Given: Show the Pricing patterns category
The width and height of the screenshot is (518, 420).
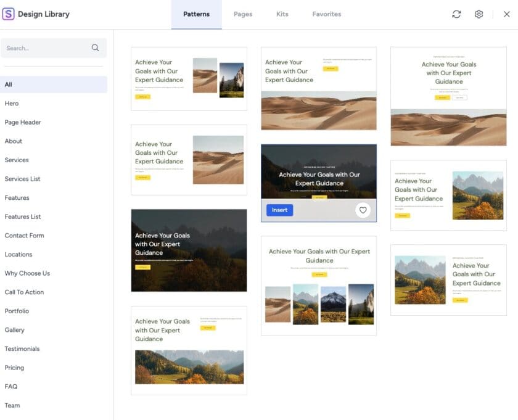Looking at the screenshot, I should (x=14, y=368).
